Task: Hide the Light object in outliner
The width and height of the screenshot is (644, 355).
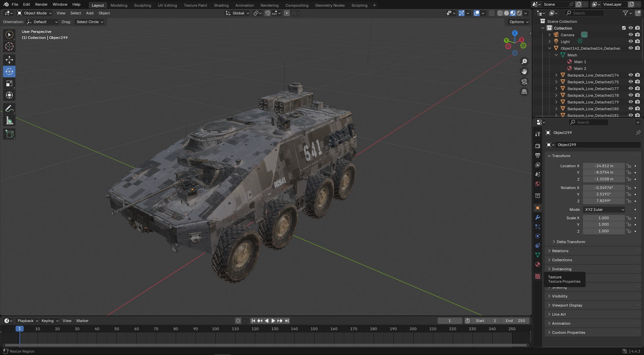Action: point(631,41)
